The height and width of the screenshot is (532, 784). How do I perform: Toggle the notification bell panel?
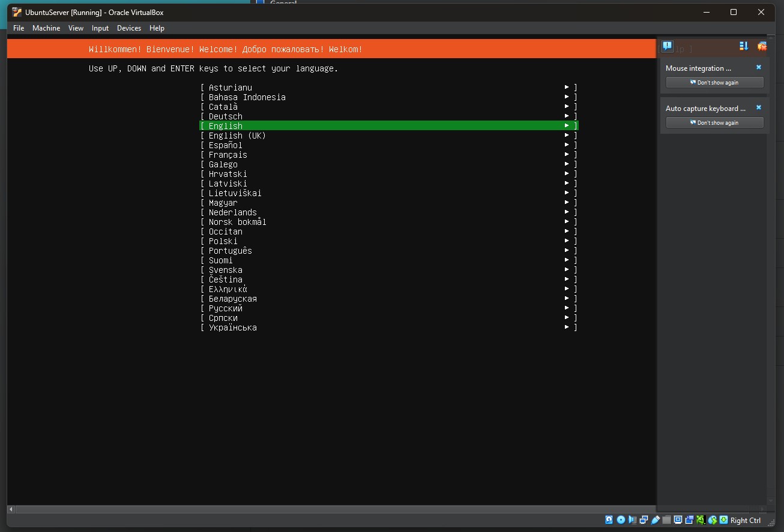[x=667, y=46]
